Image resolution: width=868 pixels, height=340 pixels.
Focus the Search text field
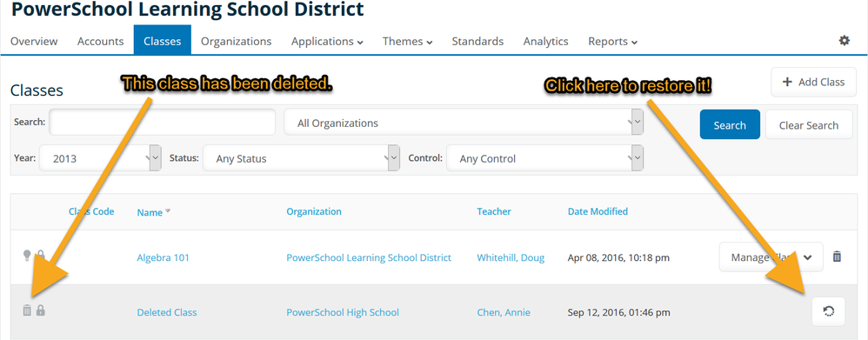pos(162,122)
